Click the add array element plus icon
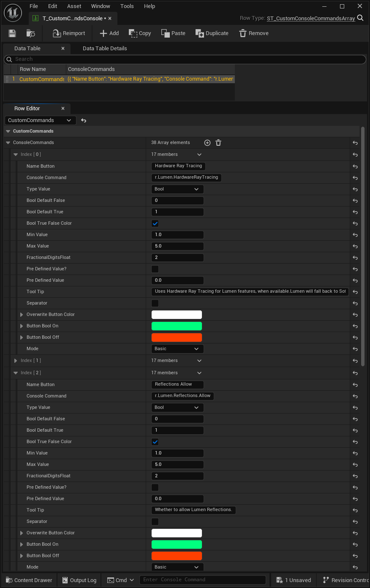 (x=207, y=143)
